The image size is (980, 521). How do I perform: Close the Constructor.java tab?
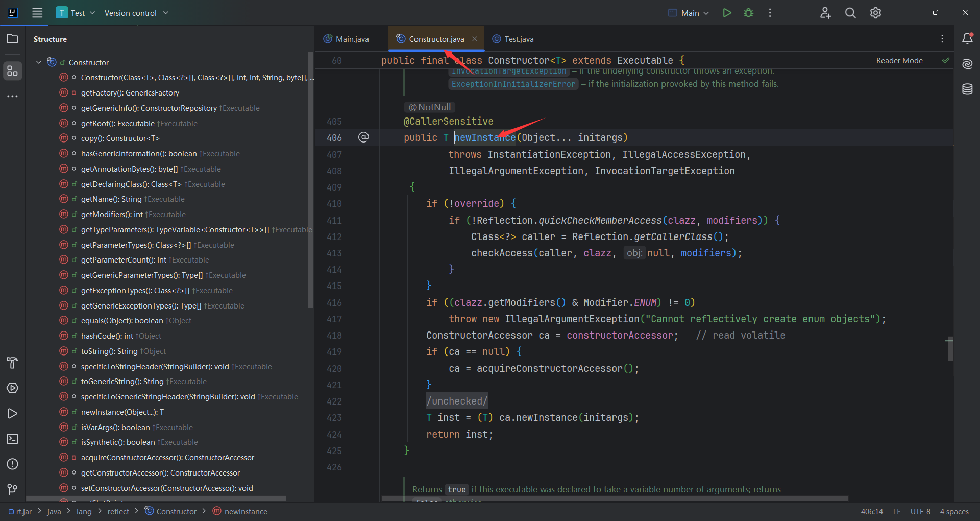[475, 39]
